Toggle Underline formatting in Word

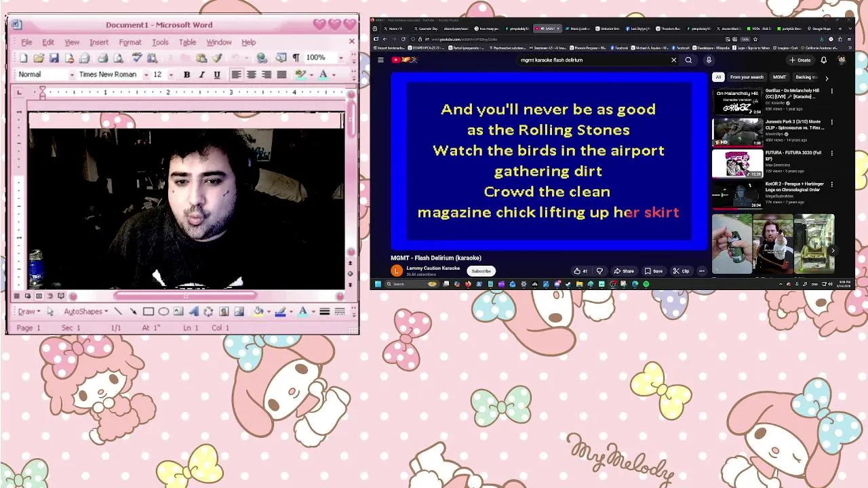point(217,75)
